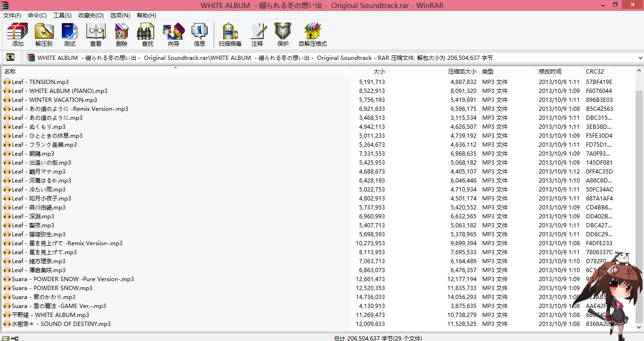Click icon of Leaf - 深淵.mp3
Viewport: 644px width, 341px height.
click(7, 216)
